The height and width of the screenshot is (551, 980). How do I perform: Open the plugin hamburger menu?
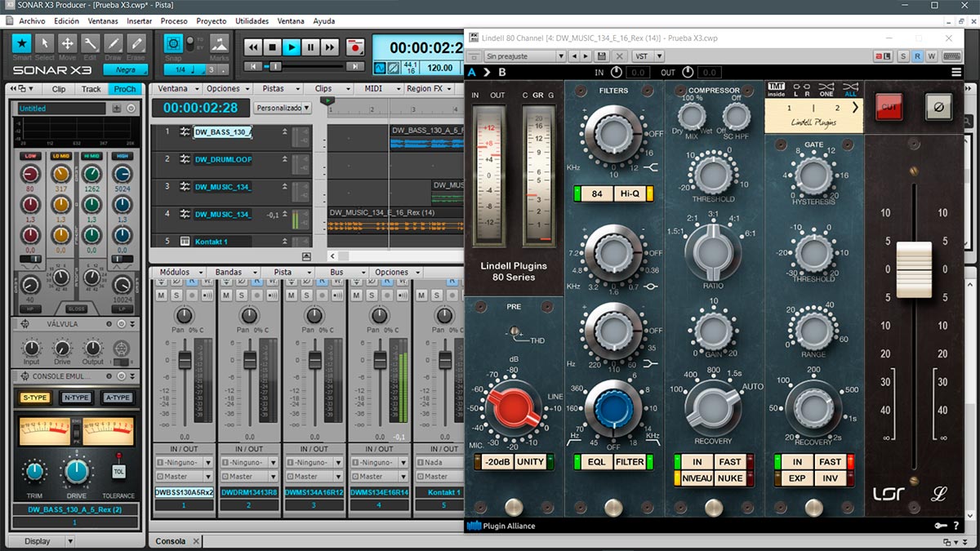tap(956, 73)
